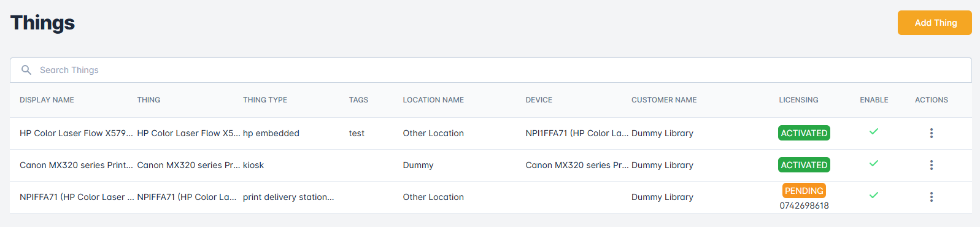Open actions menu for Canon MX320 kiosk row
This screenshot has height=227, width=980.
931,165
